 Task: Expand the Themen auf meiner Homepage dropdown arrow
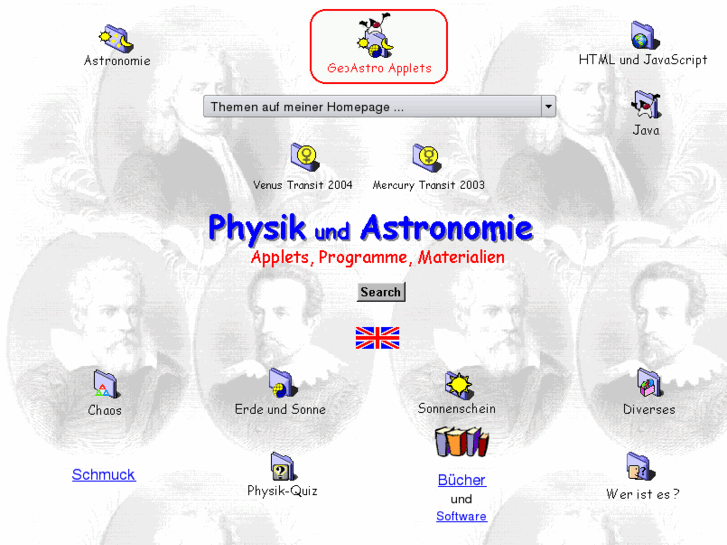pyautogui.click(x=548, y=107)
